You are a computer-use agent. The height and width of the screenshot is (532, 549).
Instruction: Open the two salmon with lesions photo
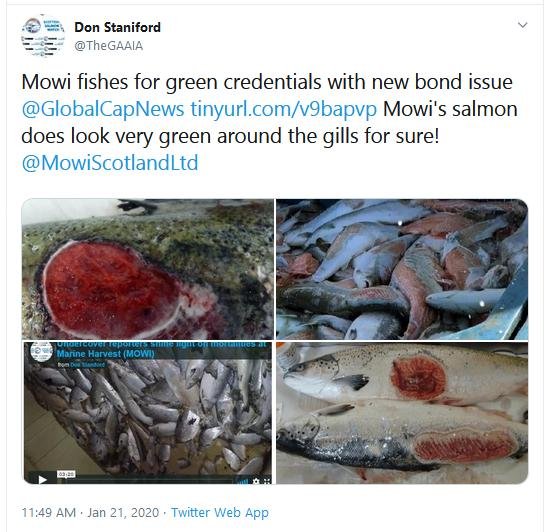pyautogui.click(x=402, y=413)
